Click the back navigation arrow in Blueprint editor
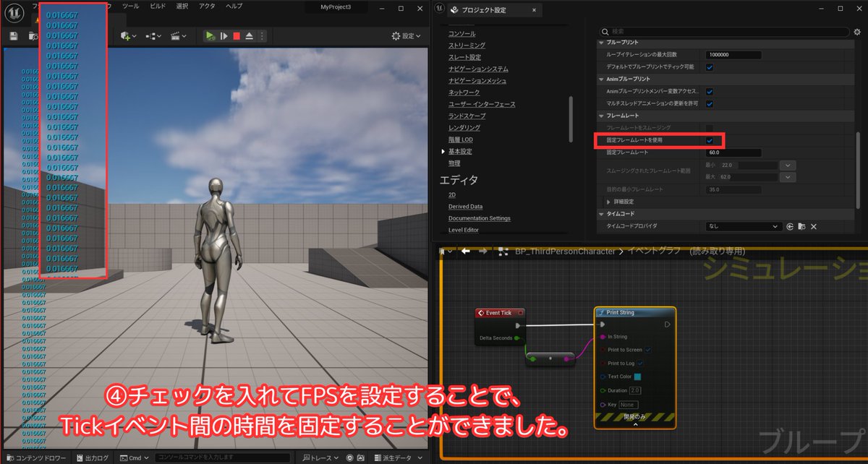This screenshot has width=868, height=464. coord(465,252)
